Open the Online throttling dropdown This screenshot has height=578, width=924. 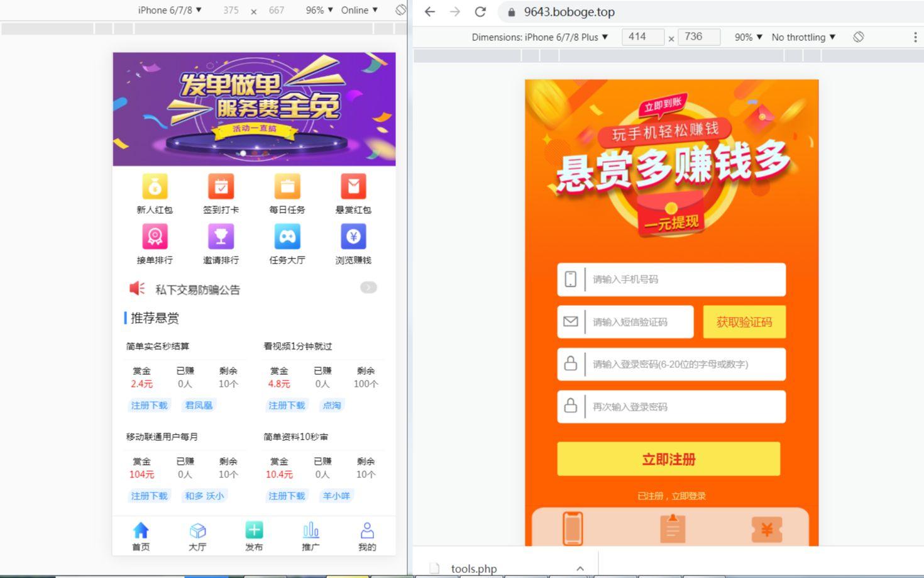coord(360,10)
